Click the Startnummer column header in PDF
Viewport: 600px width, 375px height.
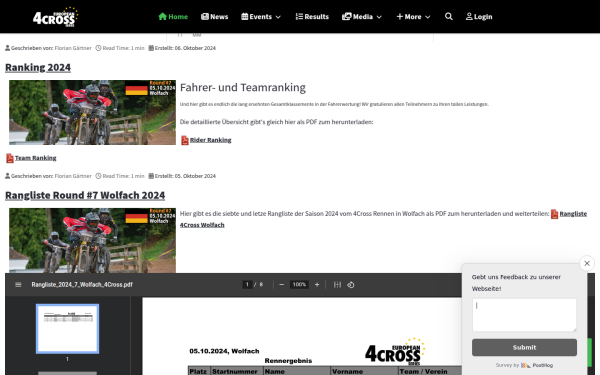click(x=235, y=371)
